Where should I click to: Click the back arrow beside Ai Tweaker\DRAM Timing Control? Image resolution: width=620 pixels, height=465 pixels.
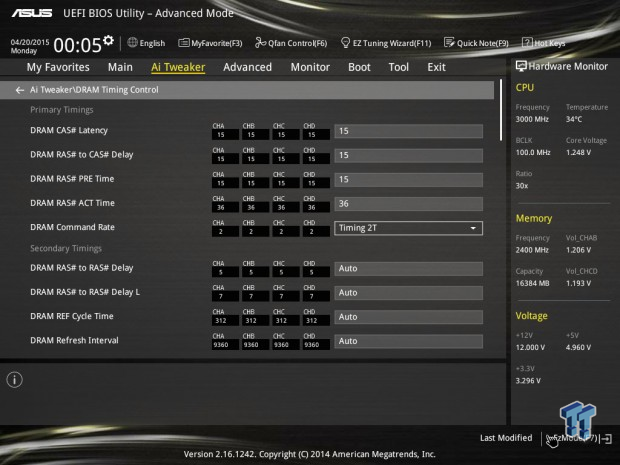click(x=19, y=90)
